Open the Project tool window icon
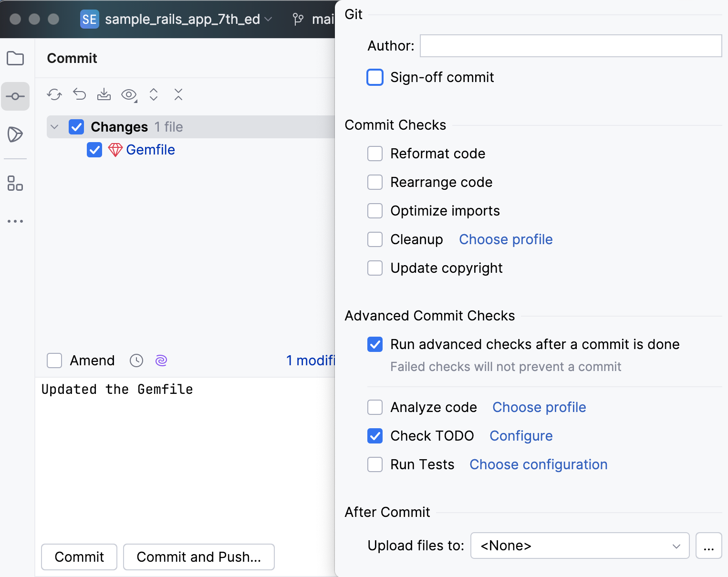Viewport: 728px width, 577px height. 15,58
